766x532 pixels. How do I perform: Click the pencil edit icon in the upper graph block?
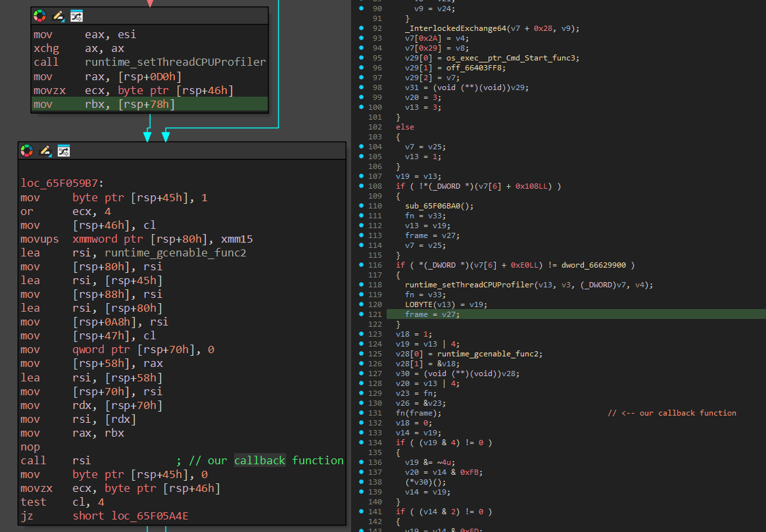[59, 16]
